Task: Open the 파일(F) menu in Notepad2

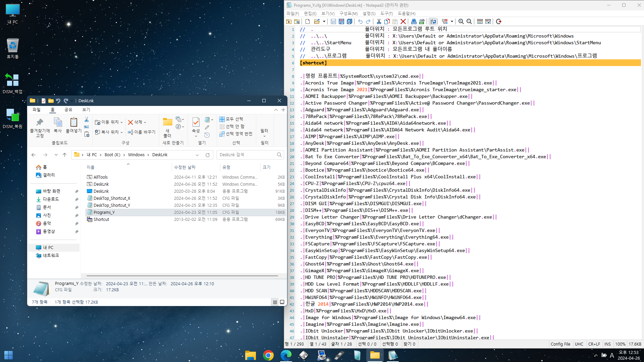Action: coord(292,13)
